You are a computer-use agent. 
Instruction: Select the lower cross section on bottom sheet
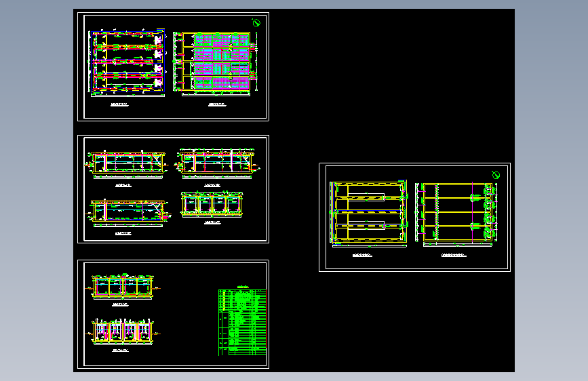coord(123,332)
